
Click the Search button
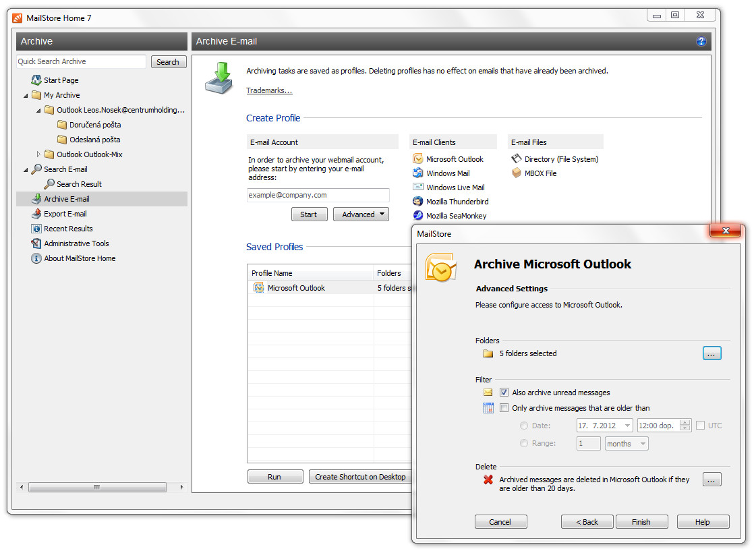click(x=169, y=61)
